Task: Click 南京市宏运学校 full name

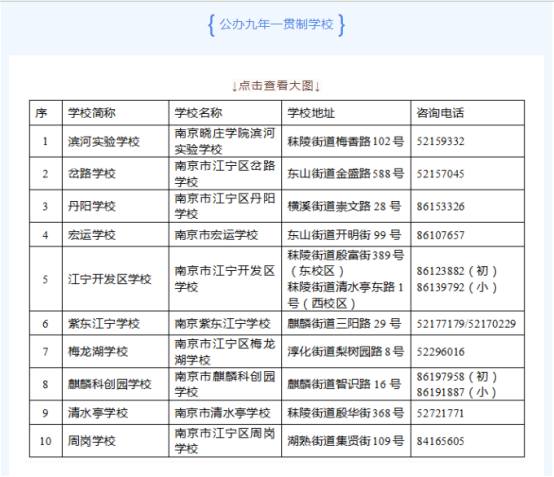Action: click(216, 235)
